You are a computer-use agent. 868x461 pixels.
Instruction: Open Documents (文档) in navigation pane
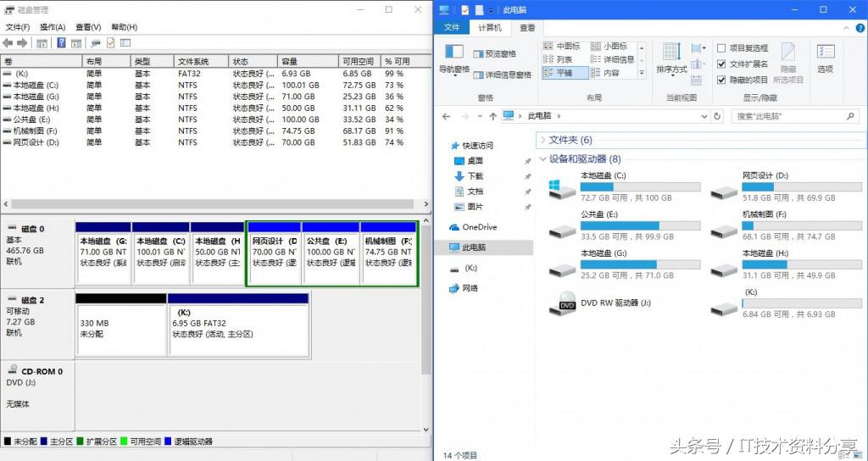[469, 191]
